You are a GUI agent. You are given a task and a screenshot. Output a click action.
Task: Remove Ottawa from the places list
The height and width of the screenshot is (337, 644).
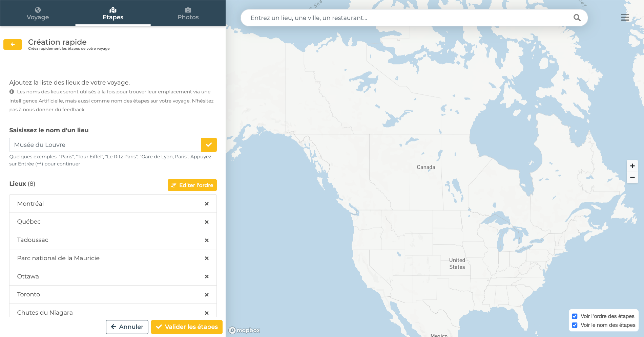[207, 276]
